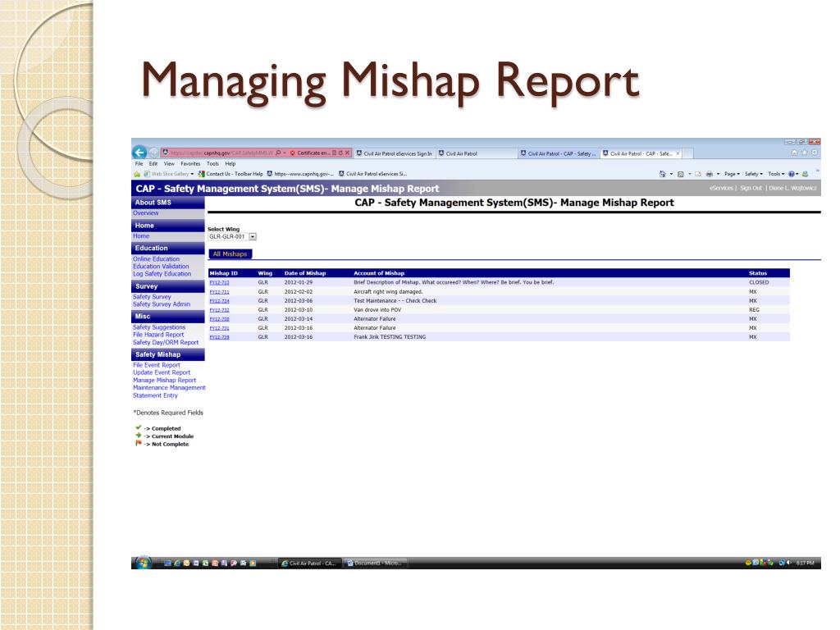Click the Status column header

(758, 273)
